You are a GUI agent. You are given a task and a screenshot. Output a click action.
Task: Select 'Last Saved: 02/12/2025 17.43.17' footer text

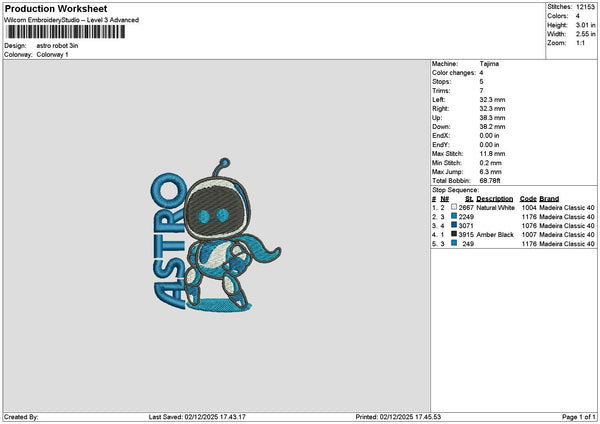pos(197,417)
